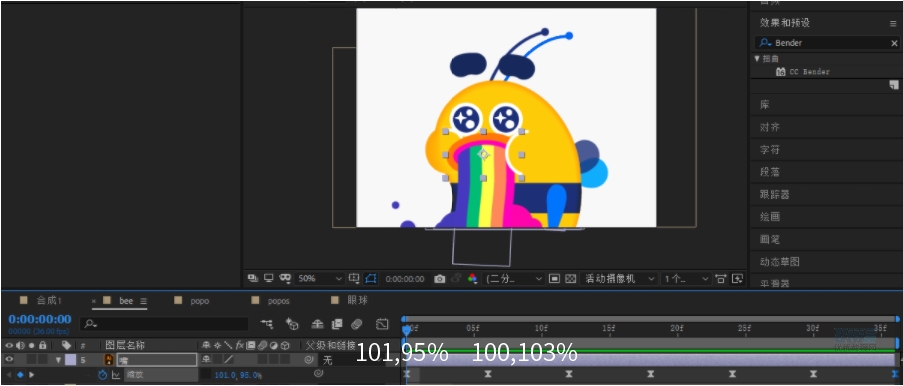Click the blue 0:00:00:00 timecode in timeline

point(40,319)
